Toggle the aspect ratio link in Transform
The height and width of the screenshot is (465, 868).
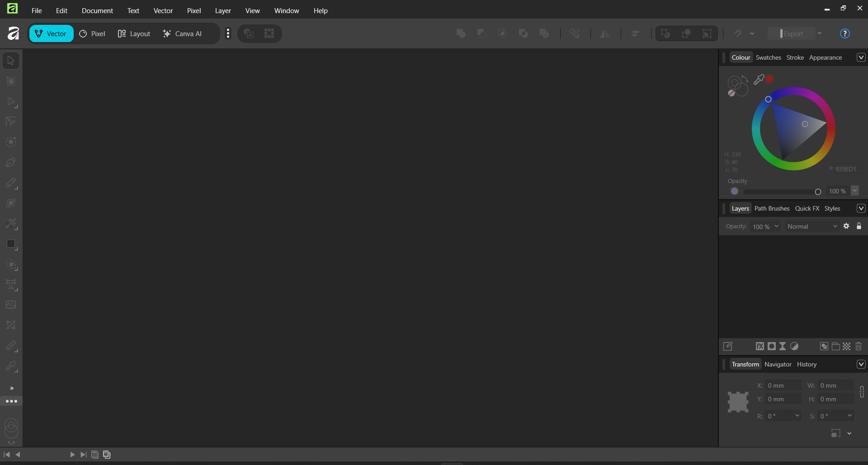[862, 392]
